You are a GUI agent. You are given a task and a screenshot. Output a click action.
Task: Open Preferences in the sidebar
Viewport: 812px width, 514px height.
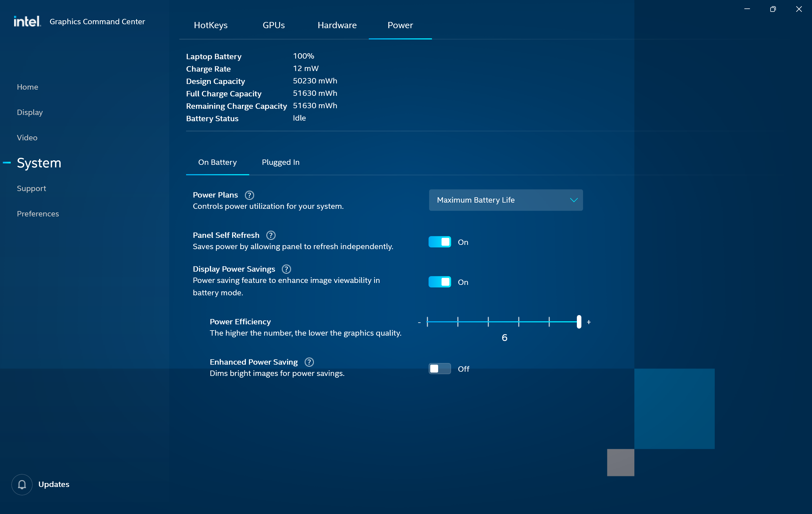[38, 214]
